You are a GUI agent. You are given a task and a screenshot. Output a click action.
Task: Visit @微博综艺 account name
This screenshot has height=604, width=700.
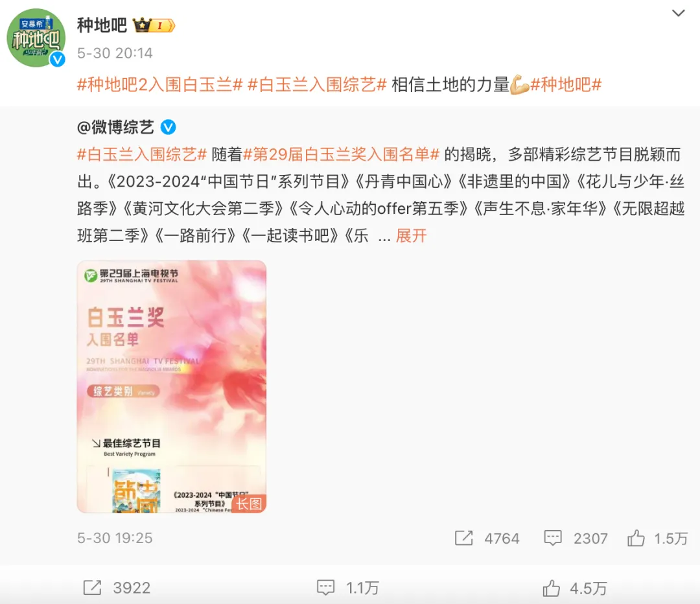point(115,127)
